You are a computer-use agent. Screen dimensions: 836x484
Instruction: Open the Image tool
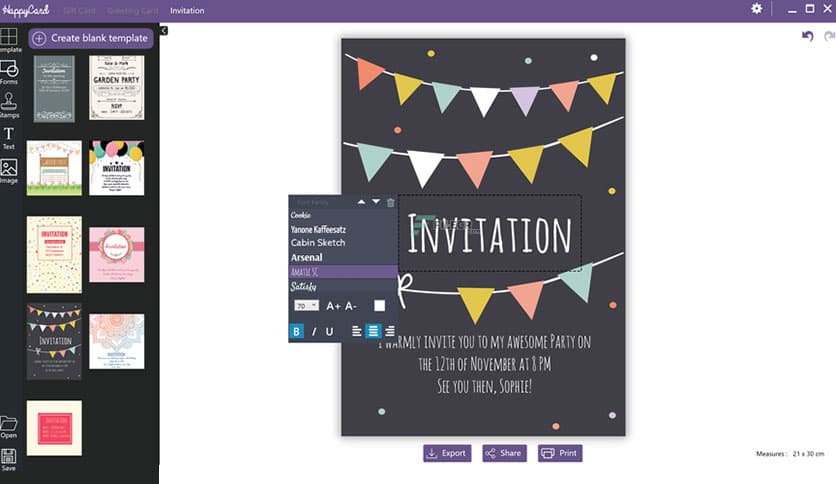click(9, 171)
